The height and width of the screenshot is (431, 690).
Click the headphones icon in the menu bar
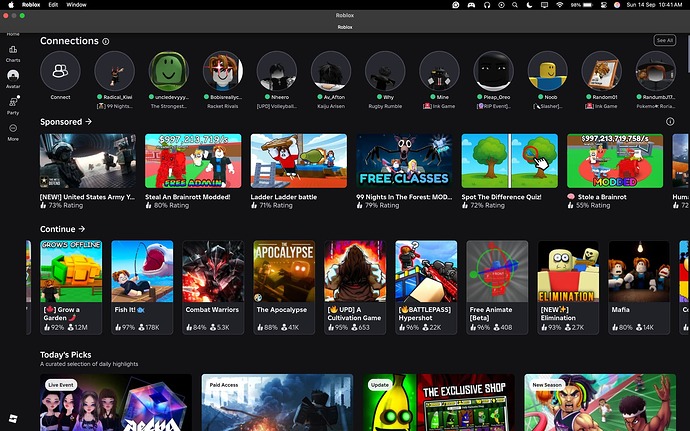(x=487, y=5)
